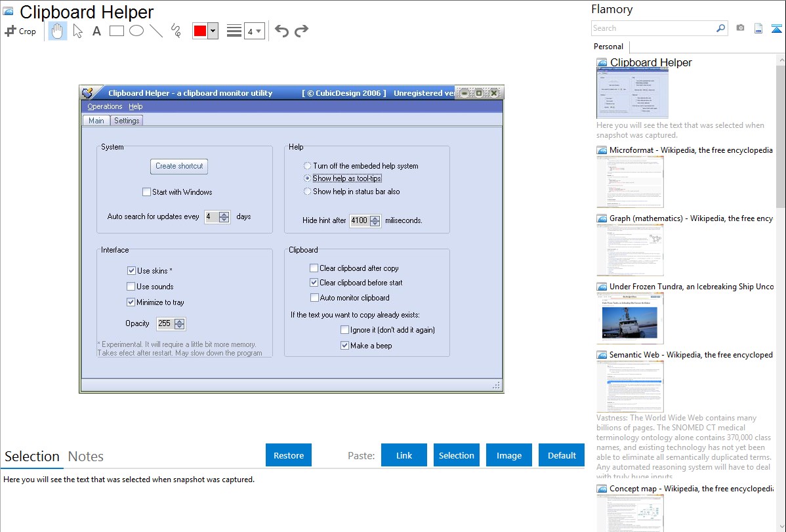Increase the update search days value
Viewport: 786px width, 532px height.
click(x=224, y=214)
